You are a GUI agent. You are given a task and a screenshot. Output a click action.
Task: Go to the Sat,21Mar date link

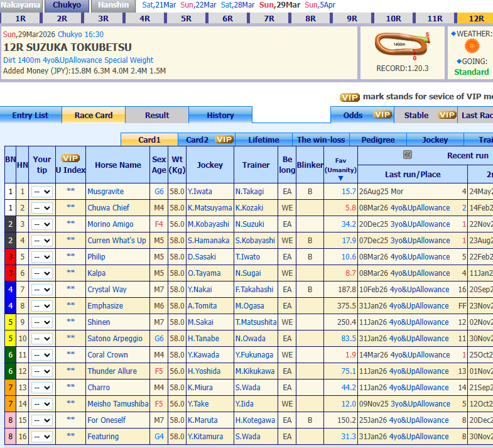[159, 5]
